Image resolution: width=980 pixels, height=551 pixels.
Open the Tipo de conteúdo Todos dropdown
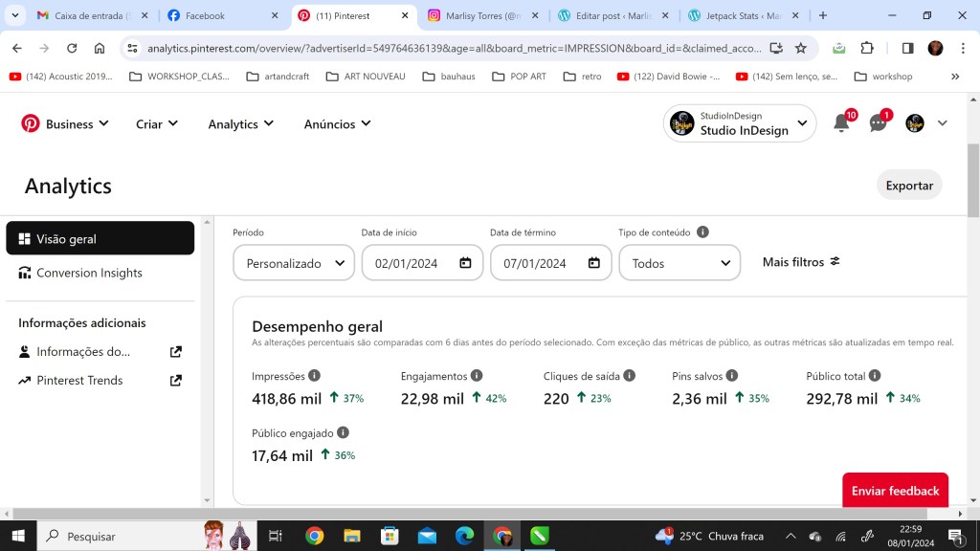tap(679, 263)
